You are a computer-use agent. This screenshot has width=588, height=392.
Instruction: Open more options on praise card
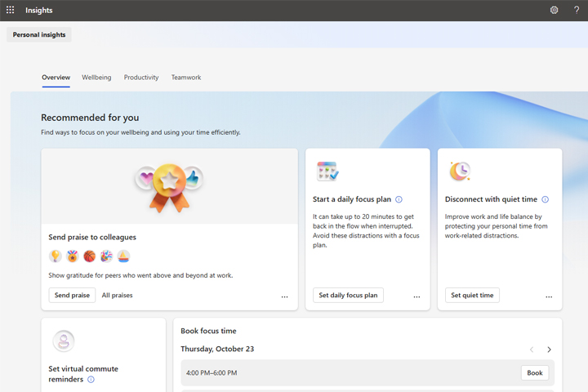click(x=284, y=296)
